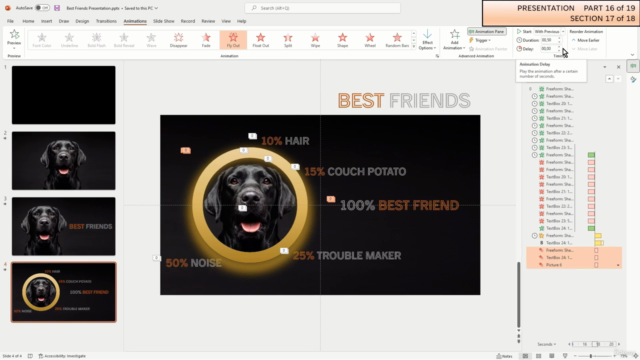
Task: Open the Record tab
Action: pyautogui.click(x=188, y=21)
